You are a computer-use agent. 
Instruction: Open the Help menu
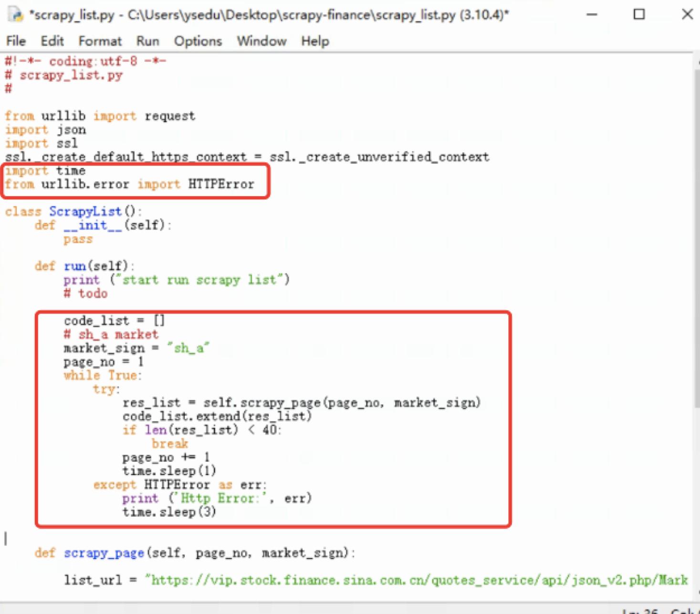[315, 41]
